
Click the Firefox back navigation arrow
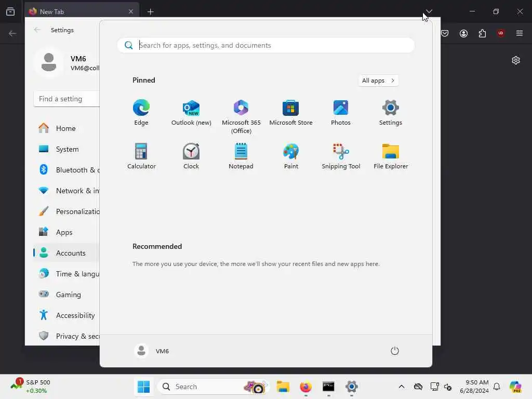[x=12, y=33]
